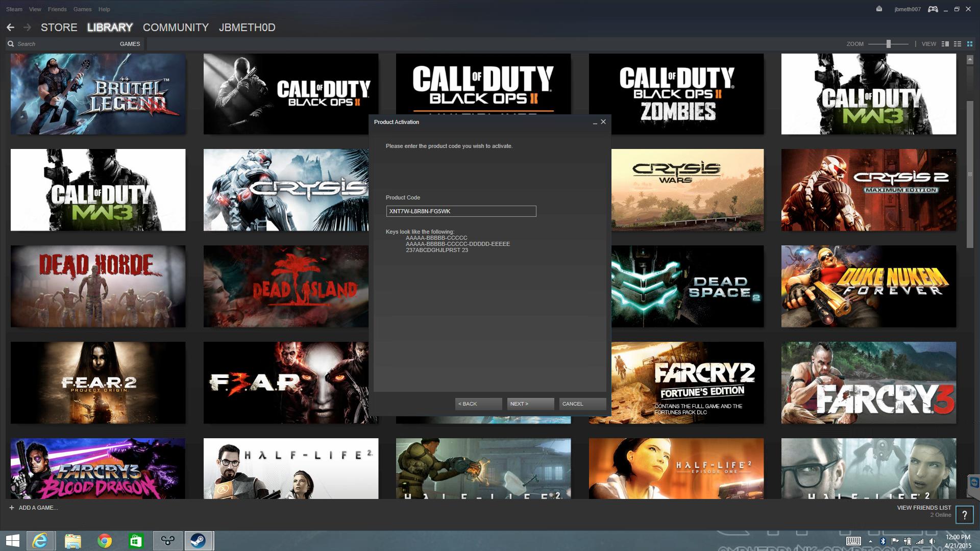Open Windows Start button
This screenshot has height=551, width=980.
coord(12,541)
